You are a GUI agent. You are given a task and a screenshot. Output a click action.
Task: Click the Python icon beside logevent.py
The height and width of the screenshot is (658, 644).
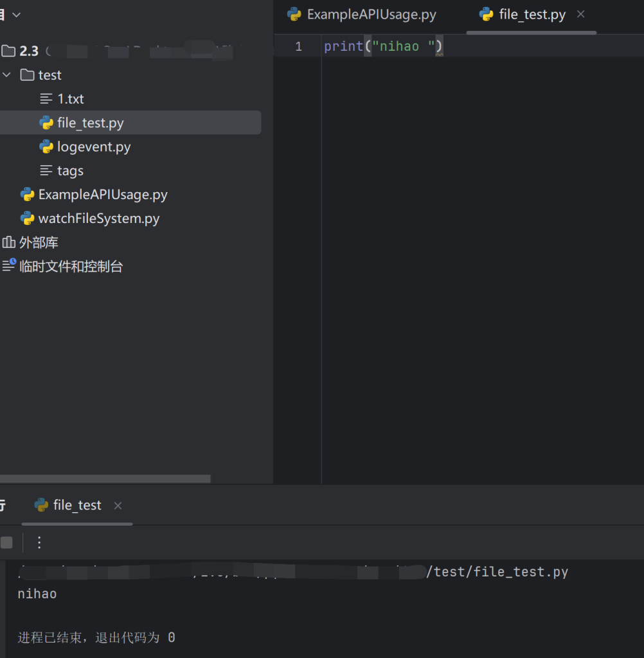click(46, 147)
